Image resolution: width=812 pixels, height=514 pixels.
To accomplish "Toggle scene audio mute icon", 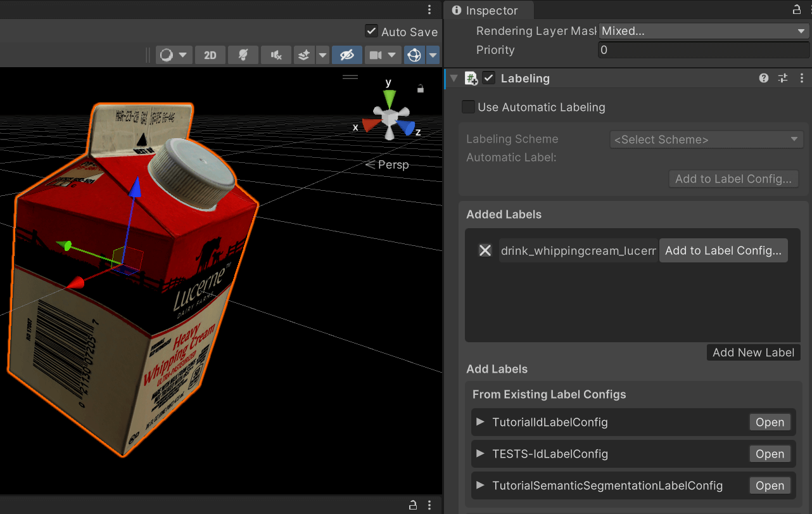I will 276,55.
